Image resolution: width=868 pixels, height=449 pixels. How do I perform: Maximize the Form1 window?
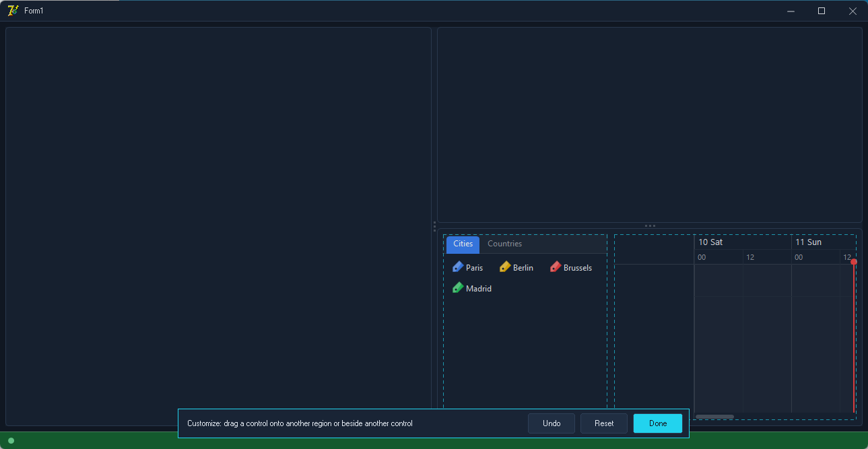click(x=822, y=11)
